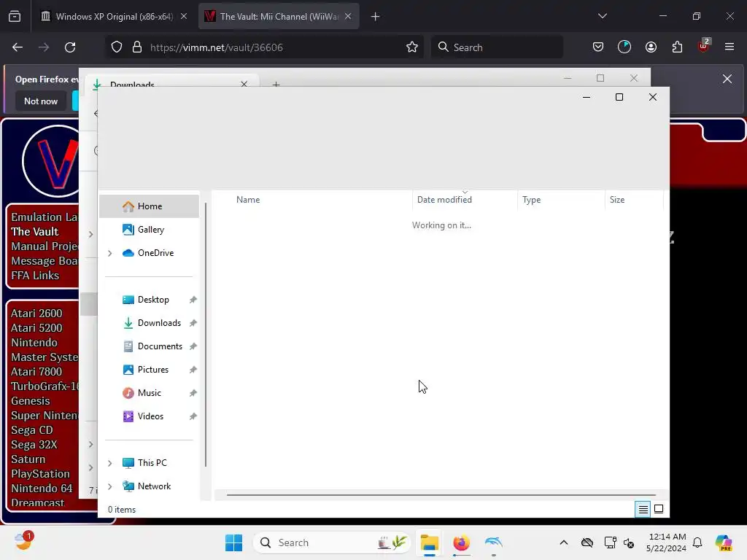This screenshot has width=747, height=560.
Task: Expand the Network tree node
Action: click(x=110, y=486)
